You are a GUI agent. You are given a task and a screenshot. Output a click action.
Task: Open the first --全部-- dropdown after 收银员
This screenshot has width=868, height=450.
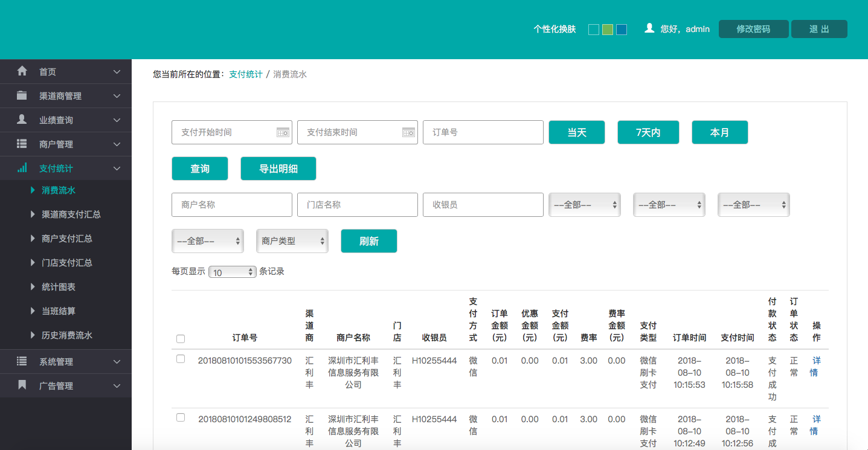tap(585, 205)
